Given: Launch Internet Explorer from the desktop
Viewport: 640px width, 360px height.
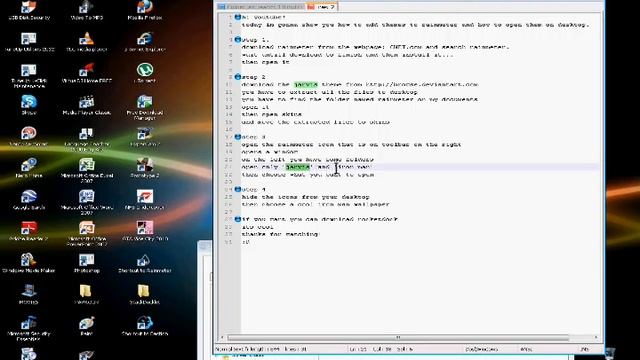Looking at the screenshot, I should pyautogui.click(x=144, y=42).
